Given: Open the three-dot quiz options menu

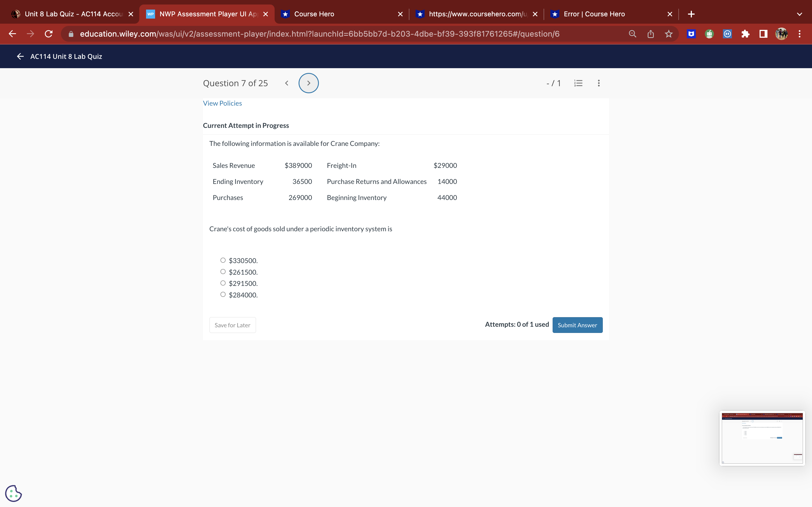Looking at the screenshot, I should [x=599, y=83].
